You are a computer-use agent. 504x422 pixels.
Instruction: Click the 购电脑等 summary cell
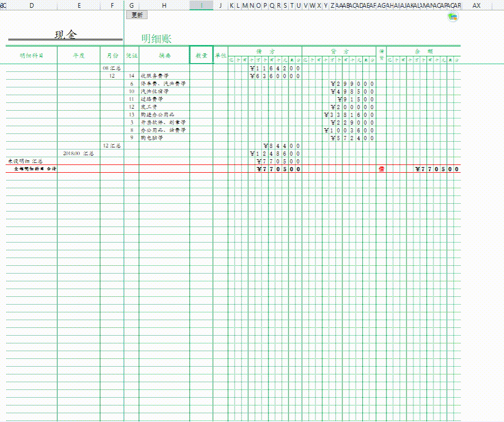164,138
